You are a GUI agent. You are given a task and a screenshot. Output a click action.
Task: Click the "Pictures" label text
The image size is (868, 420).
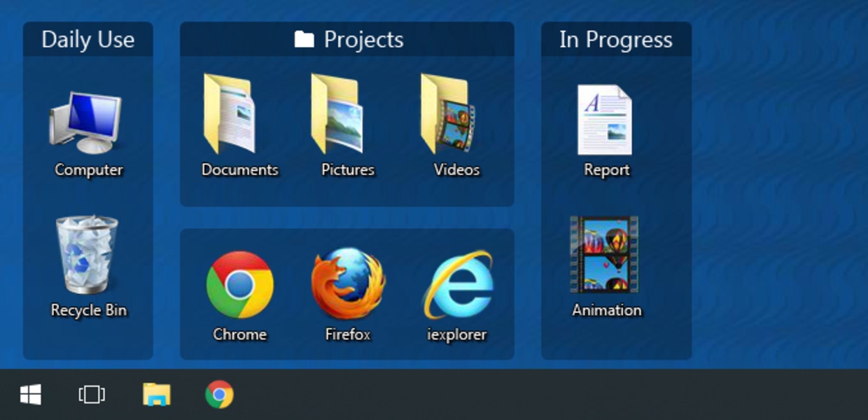coord(348,169)
